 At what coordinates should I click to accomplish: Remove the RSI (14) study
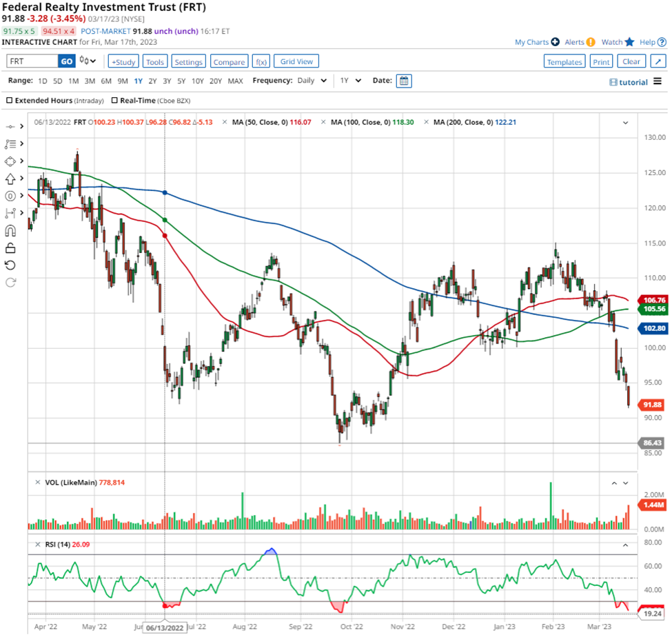(38, 545)
